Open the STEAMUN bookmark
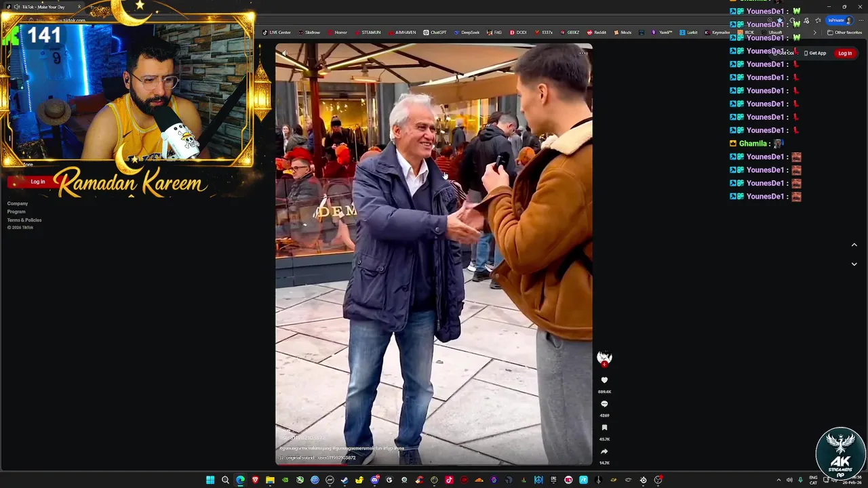 [x=367, y=33]
